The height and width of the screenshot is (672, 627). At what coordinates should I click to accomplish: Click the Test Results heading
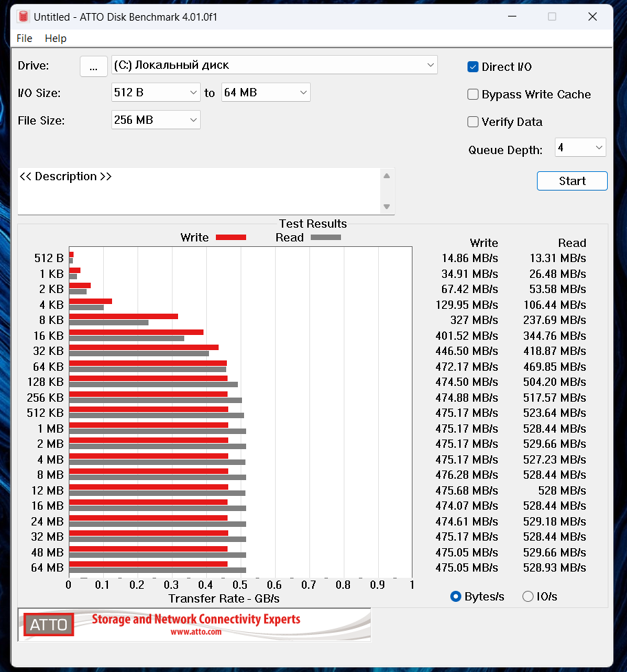pos(313,224)
